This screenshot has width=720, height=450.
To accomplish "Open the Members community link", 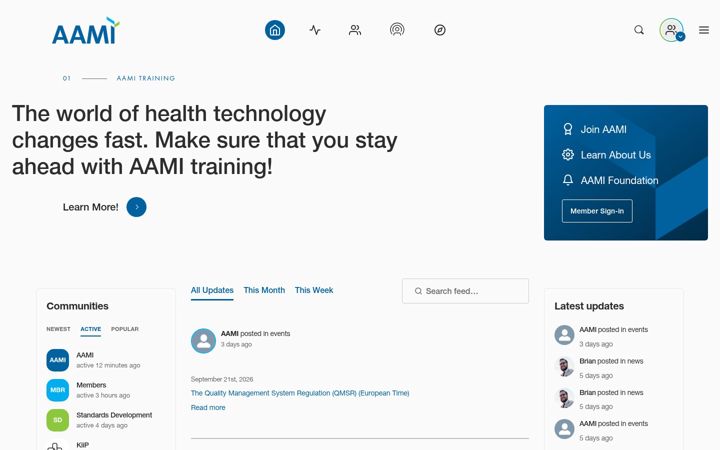I will [91, 385].
